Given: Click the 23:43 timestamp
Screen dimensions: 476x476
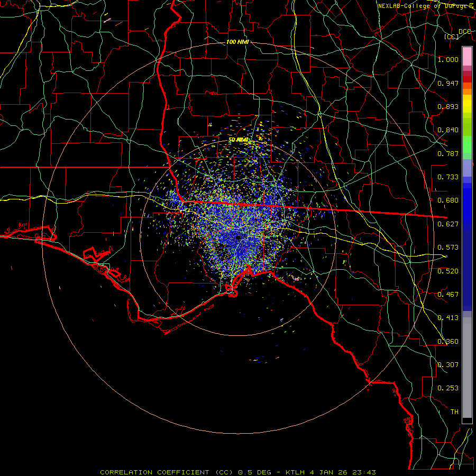Looking at the screenshot, I should point(364,472).
